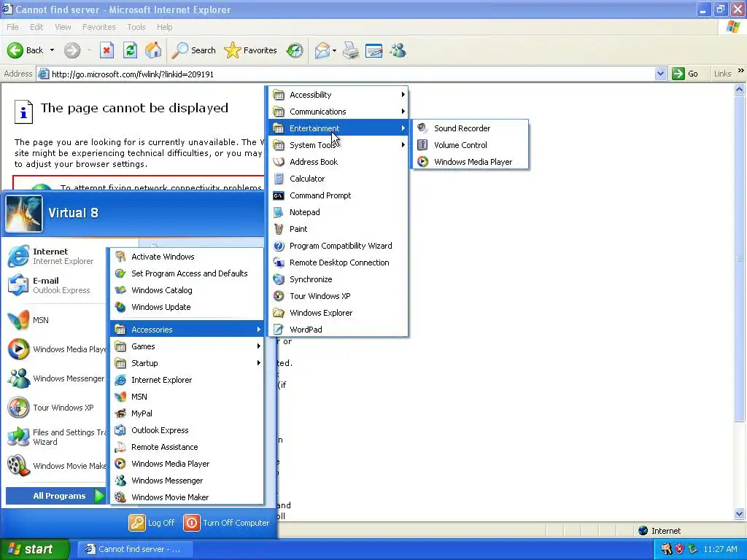The image size is (747, 560).
Task: Click Activate Windows in All Programs
Action: coord(187,257)
